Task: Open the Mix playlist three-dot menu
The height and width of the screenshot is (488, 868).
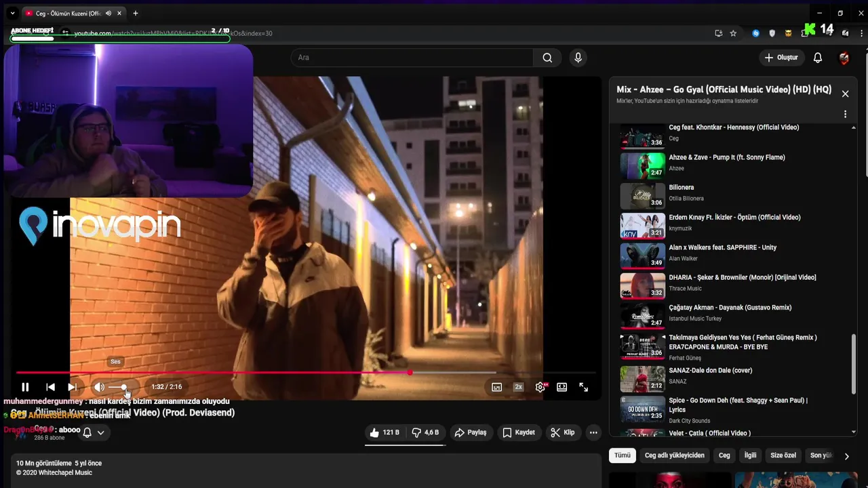Action: coord(845,114)
